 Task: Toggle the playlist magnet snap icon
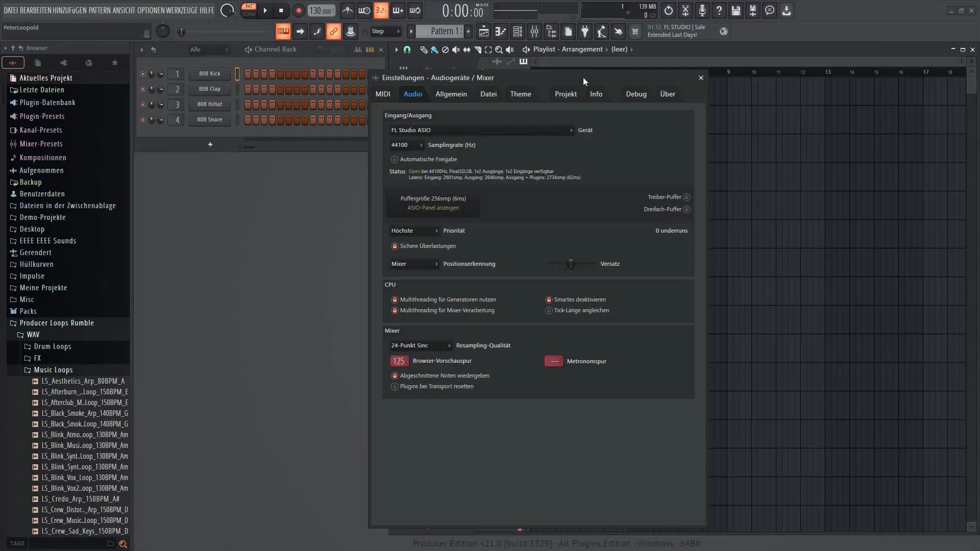click(407, 49)
